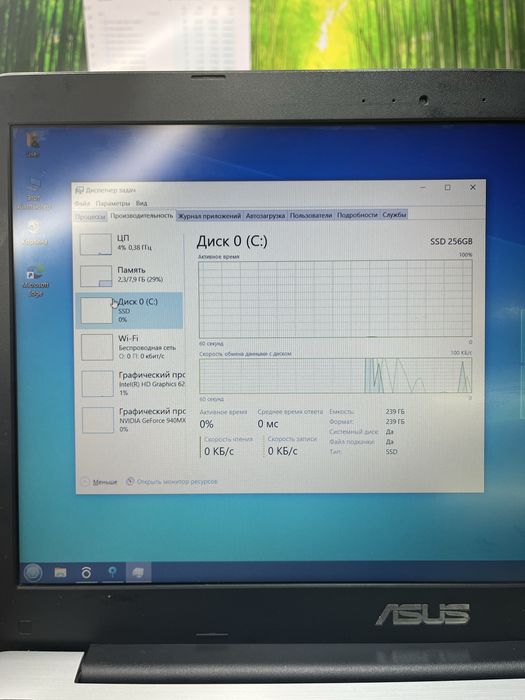Maximize the Task Manager window
Image resolution: width=525 pixels, height=700 pixels.
[x=447, y=188]
